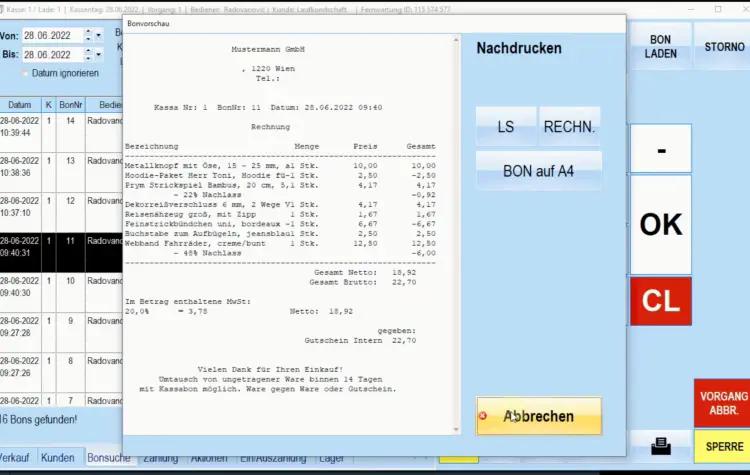Select receipt row with BonNr 9

[61, 333]
